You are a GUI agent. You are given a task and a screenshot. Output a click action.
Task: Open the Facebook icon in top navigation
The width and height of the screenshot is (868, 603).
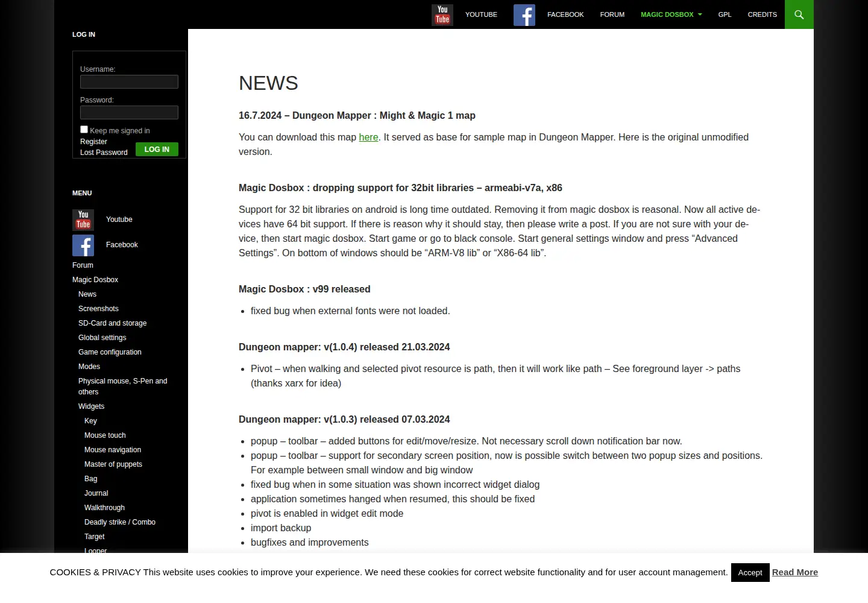pyautogui.click(x=524, y=15)
